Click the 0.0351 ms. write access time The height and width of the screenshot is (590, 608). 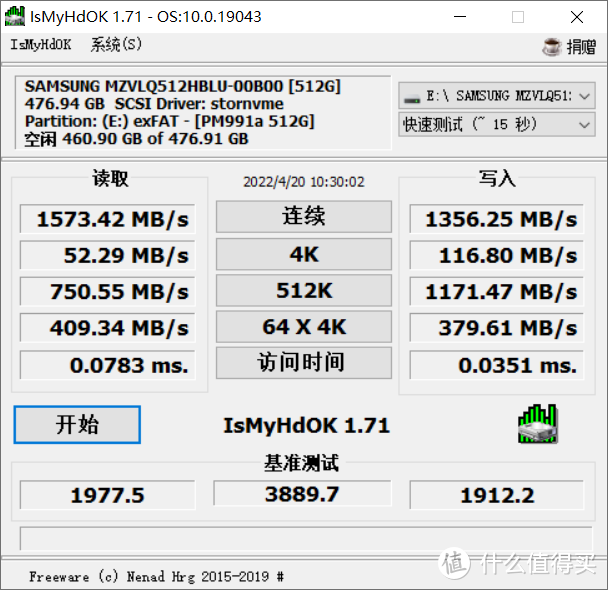(497, 365)
